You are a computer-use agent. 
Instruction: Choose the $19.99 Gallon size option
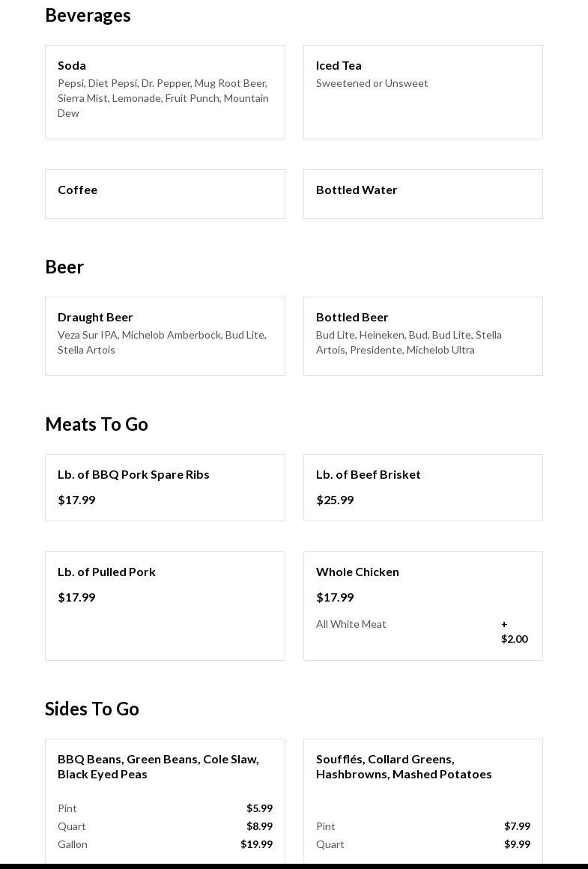(165, 844)
